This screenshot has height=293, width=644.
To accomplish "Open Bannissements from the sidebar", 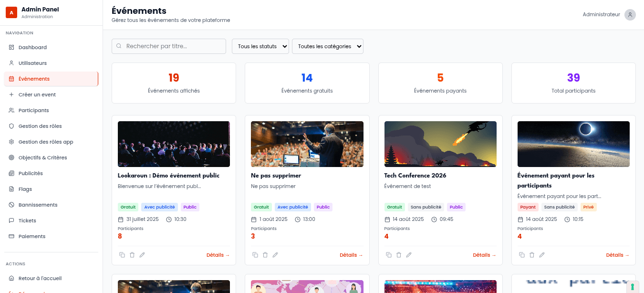I will 38,205.
